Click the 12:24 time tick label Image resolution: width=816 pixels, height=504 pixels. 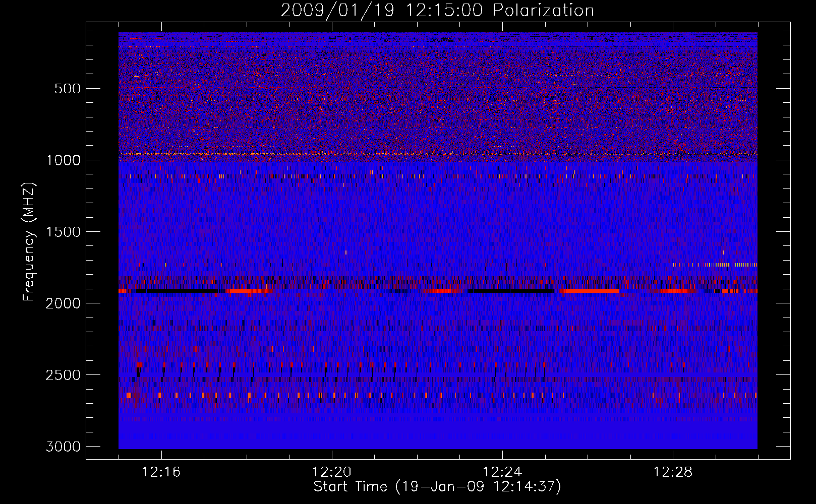click(502, 472)
